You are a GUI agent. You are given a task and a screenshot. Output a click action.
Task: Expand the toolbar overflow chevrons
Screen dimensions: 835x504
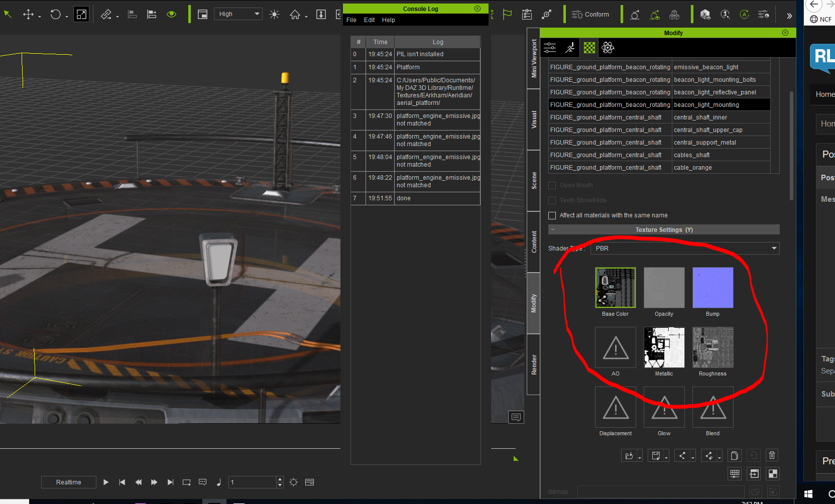click(x=789, y=16)
